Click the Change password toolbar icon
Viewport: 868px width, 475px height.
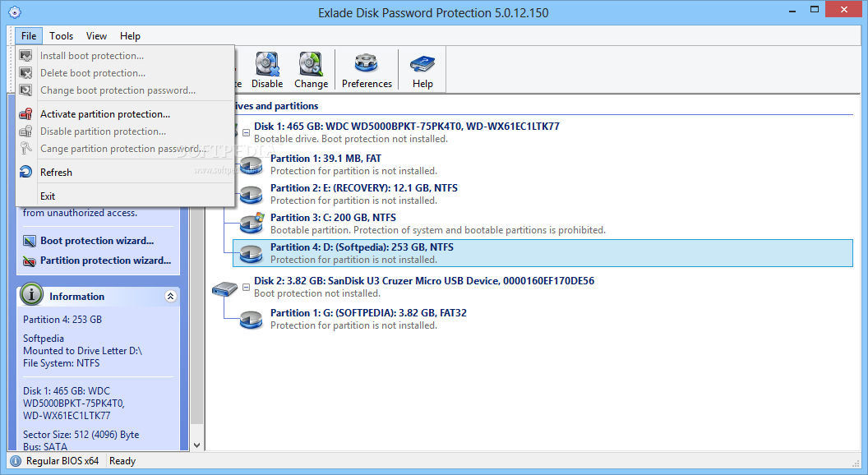[311, 64]
